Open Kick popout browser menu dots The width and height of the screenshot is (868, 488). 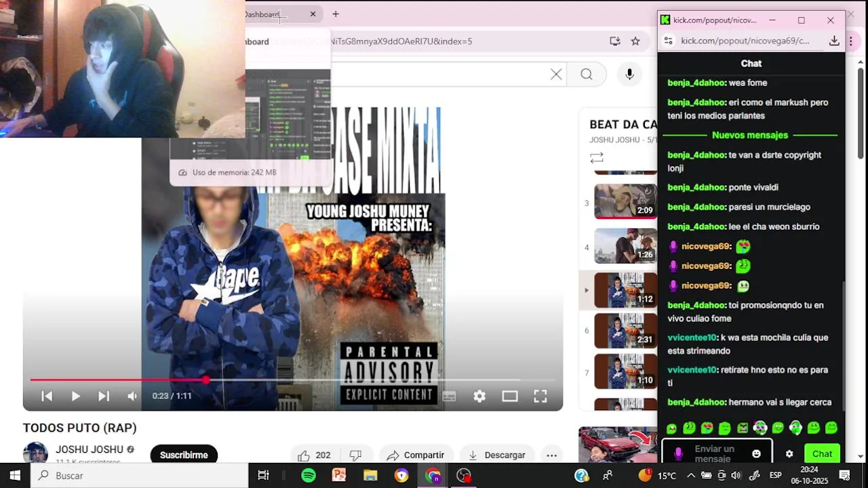pos(851,41)
